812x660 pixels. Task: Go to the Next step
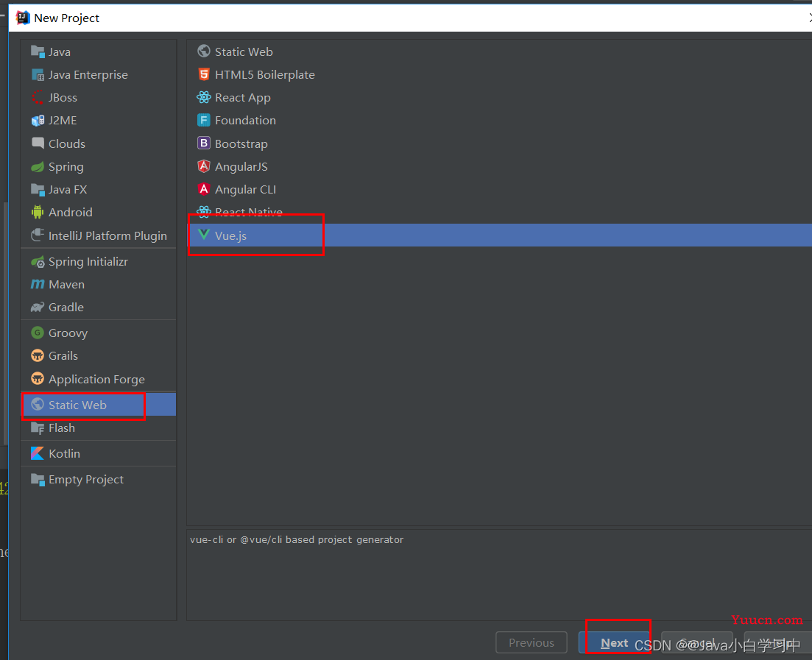(x=614, y=642)
